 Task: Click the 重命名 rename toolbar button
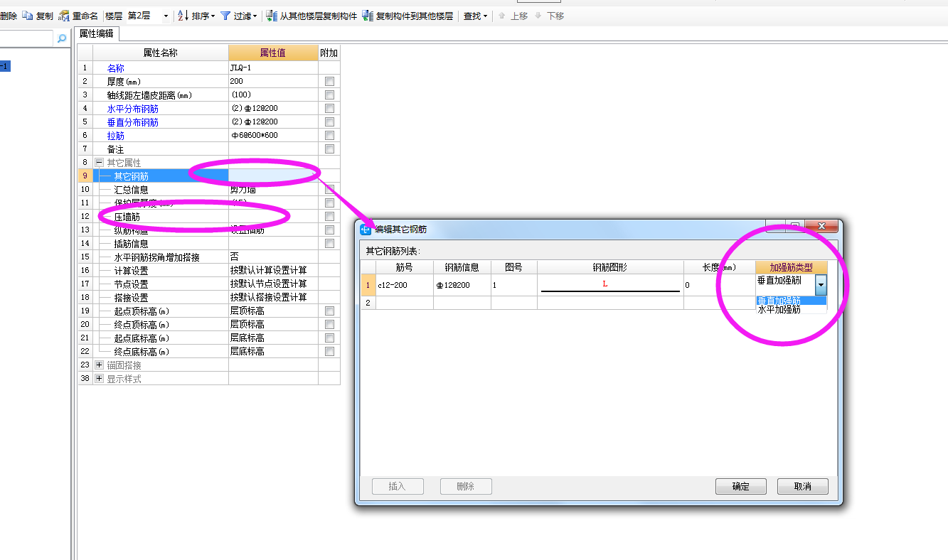(x=78, y=16)
